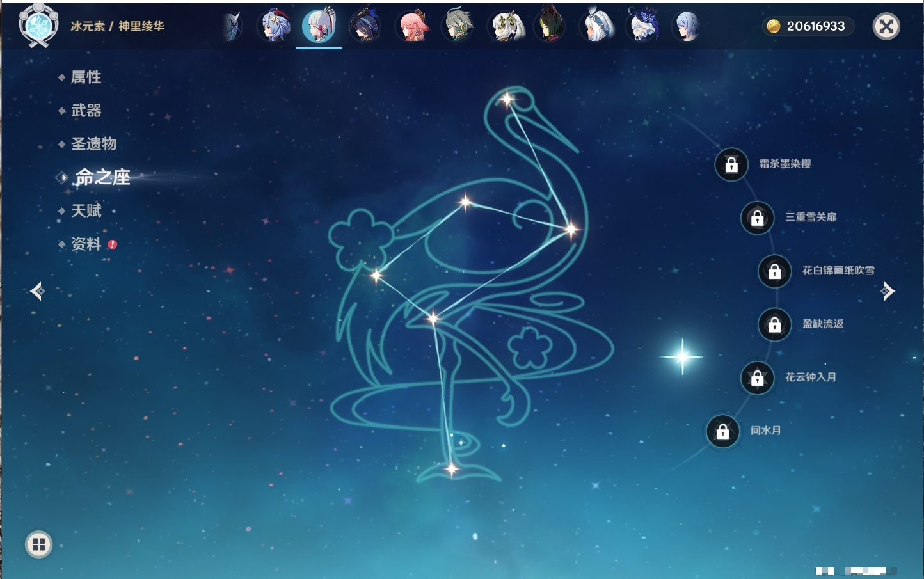Viewport: 924px width, 579px height.
Task: View the locked 盈缺流返 constellation node
Action: (775, 324)
